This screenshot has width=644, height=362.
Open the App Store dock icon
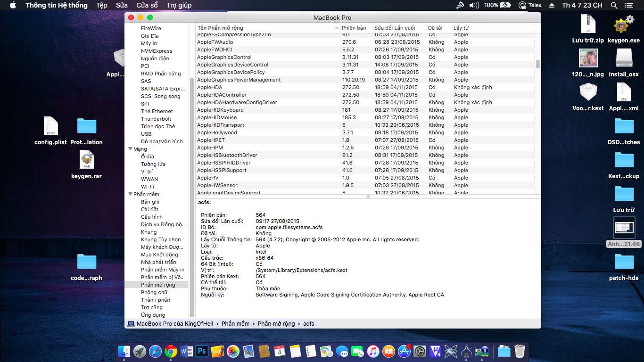(404, 351)
